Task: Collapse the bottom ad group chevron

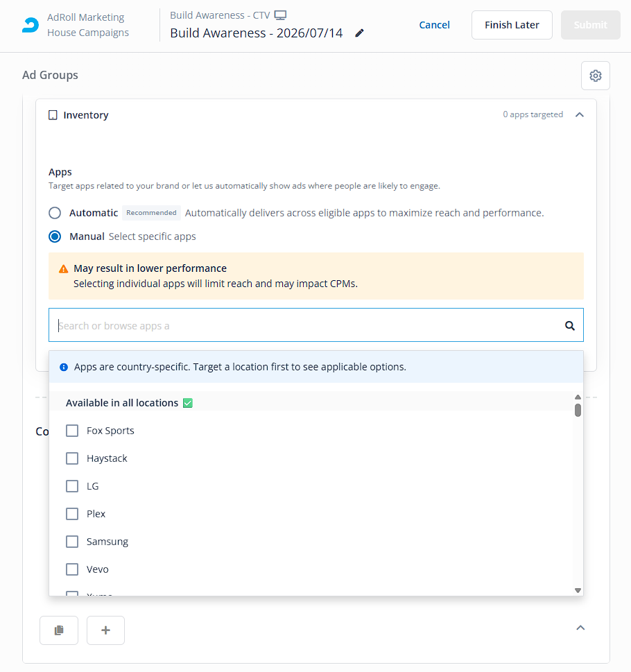Action: 580,628
